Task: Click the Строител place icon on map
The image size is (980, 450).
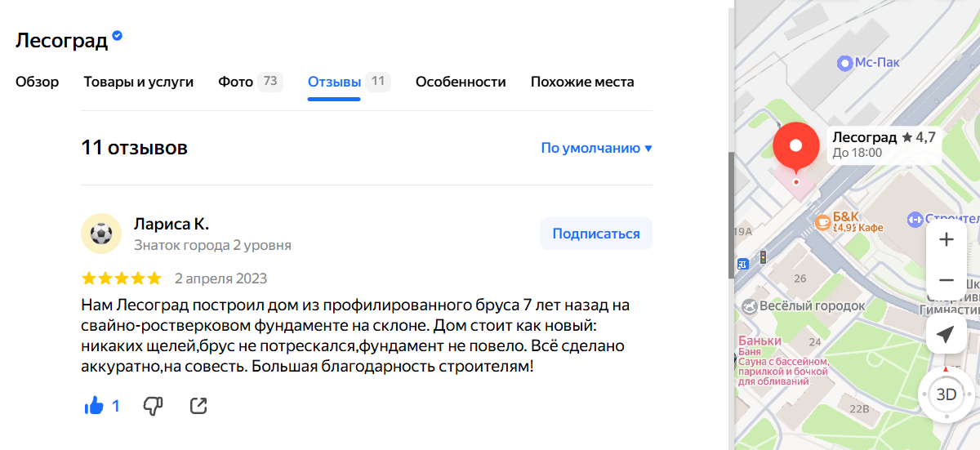Action: coord(915,219)
